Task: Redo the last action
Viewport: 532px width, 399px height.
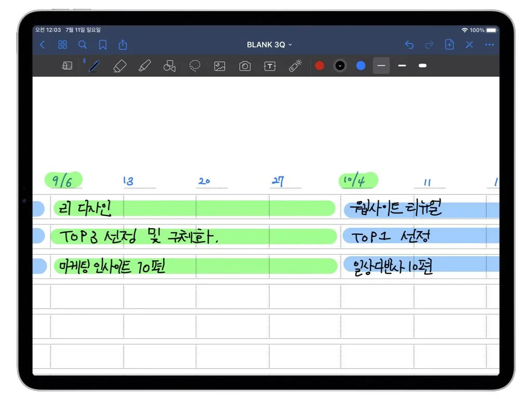Action: pos(429,45)
